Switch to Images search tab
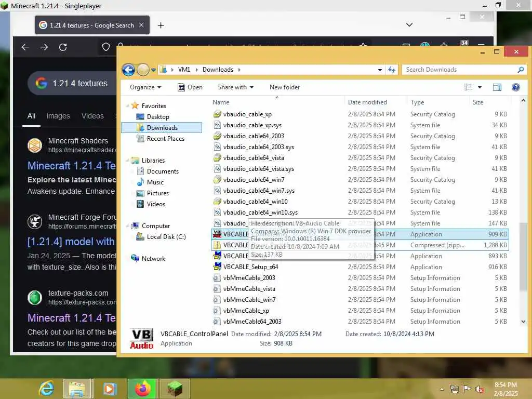532x399 pixels. pos(58,116)
